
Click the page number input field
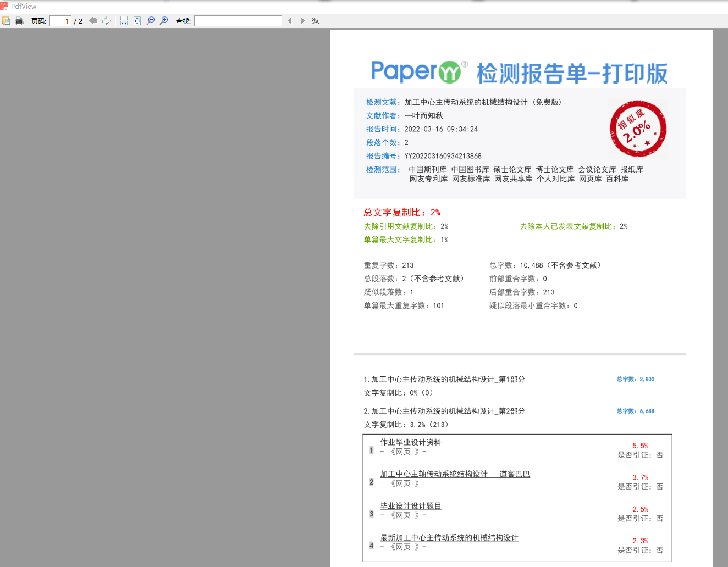coord(60,21)
